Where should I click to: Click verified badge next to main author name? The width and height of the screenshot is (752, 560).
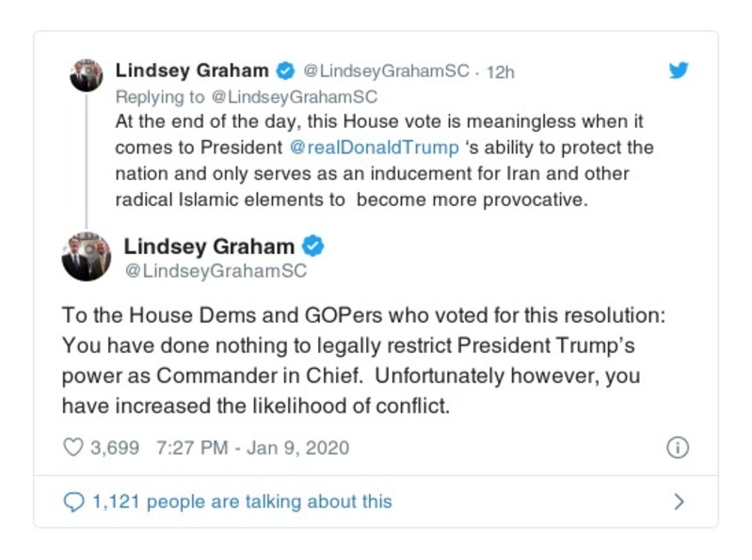pyautogui.click(x=312, y=247)
